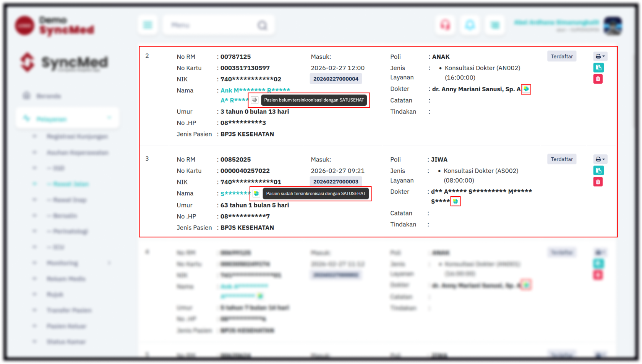642x364 pixels.
Task: Focus the Menu search field
Action: (x=219, y=25)
